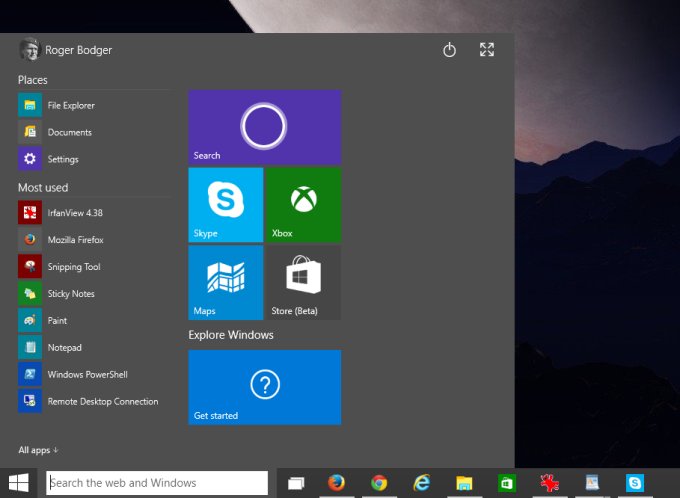Launch Snipping Tool from Most used

click(73, 267)
